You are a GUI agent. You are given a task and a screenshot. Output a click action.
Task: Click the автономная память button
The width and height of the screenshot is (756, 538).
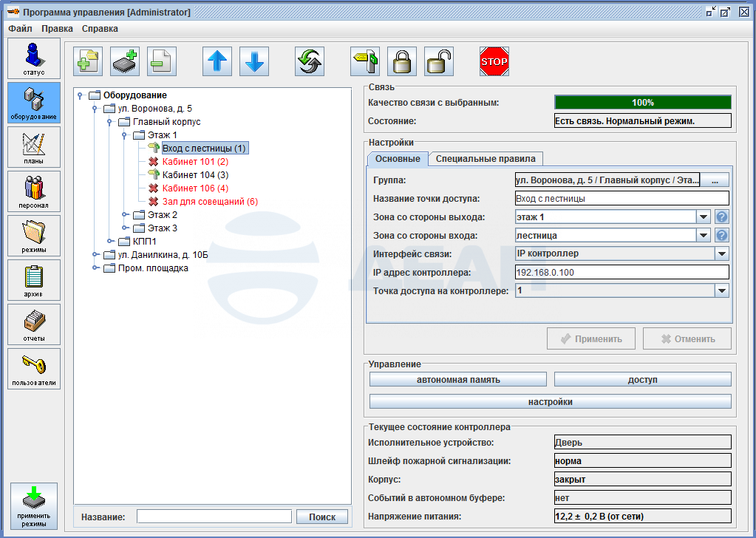pyautogui.click(x=457, y=379)
